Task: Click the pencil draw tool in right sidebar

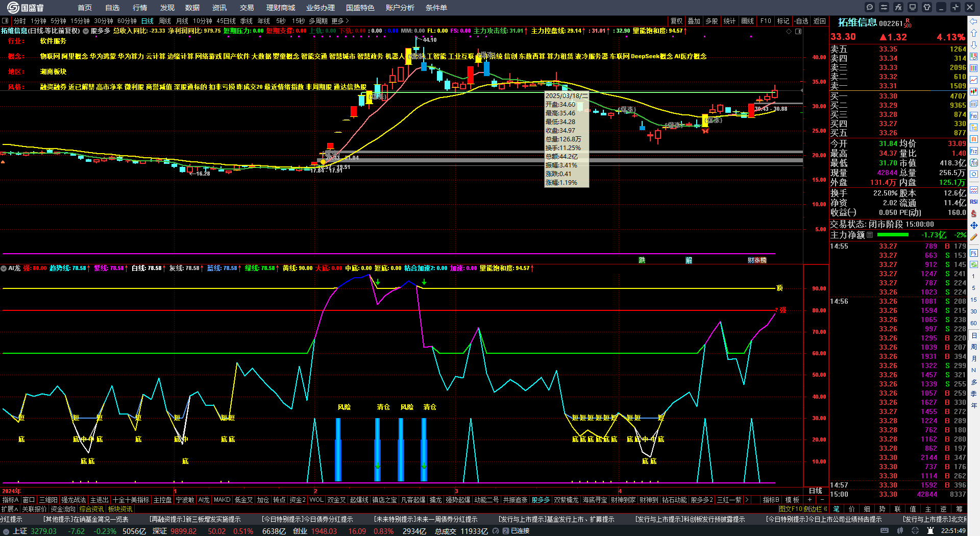Action: click(974, 237)
